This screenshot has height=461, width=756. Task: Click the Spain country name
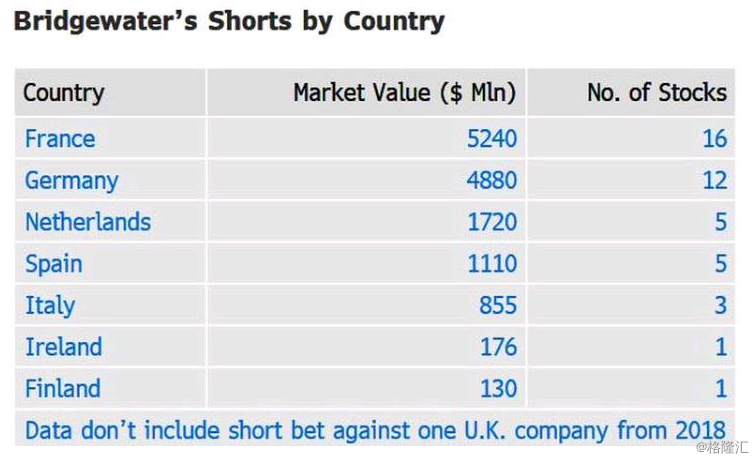pyautogui.click(x=54, y=264)
